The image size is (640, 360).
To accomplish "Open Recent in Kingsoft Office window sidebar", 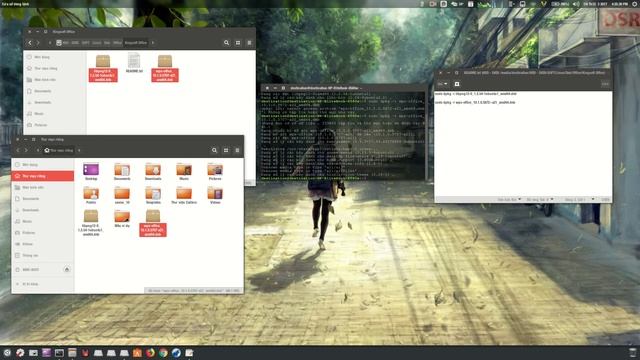I will [55, 57].
